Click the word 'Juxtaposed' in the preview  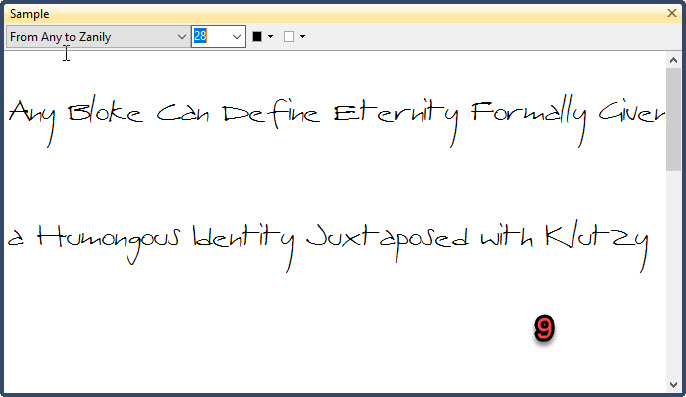387,243
